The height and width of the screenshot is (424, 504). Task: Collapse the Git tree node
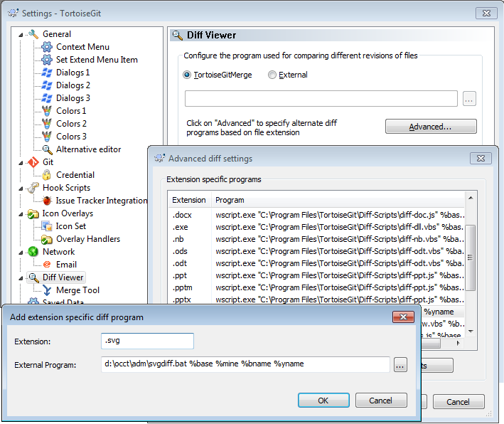point(21,163)
